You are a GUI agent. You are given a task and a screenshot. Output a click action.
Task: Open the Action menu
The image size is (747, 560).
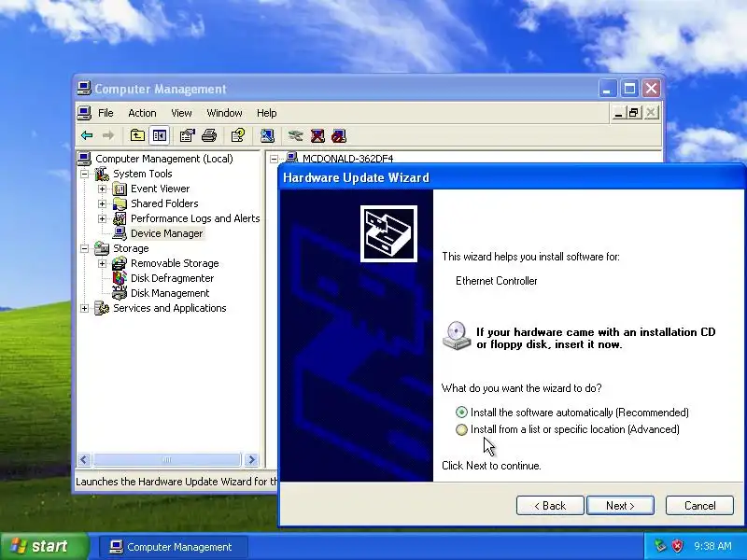click(x=142, y=113)
